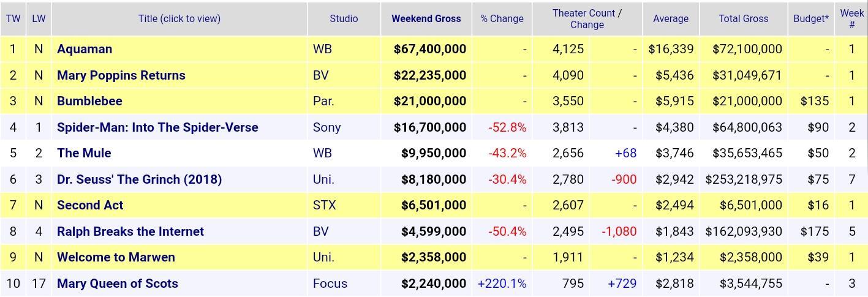Sort by the TW rank header
Viewport: 868px width, 297px height.
coord(13,18)
